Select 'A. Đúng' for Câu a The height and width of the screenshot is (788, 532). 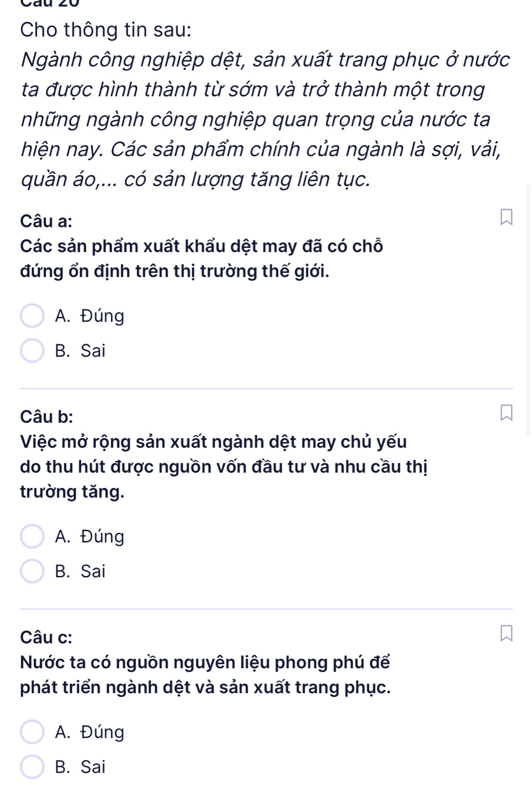pos(32,316)
